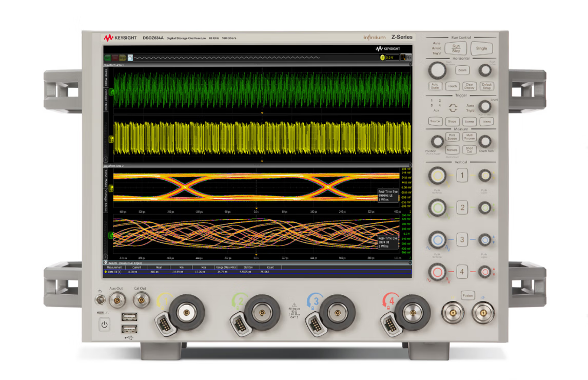Open the Voltage Meas side tab

[x=106, y=99]
